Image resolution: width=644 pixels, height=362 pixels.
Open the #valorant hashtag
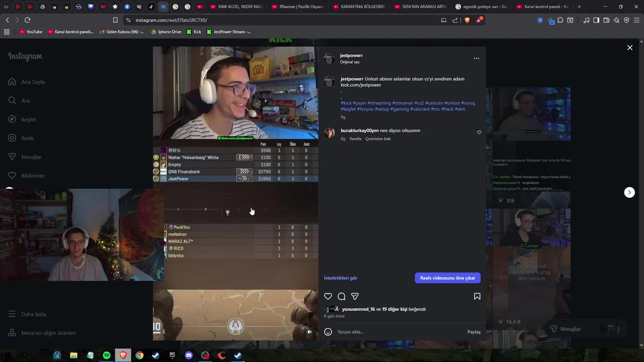420,109
